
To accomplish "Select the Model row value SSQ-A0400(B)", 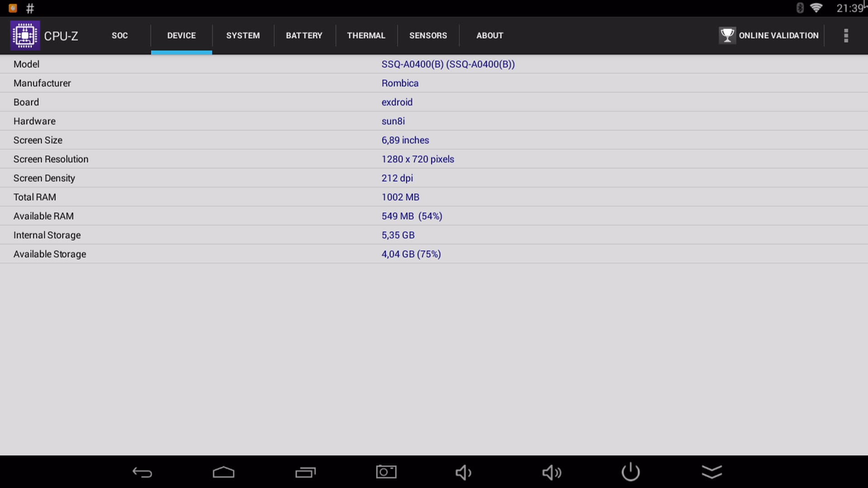I will (x=448, y=64).
